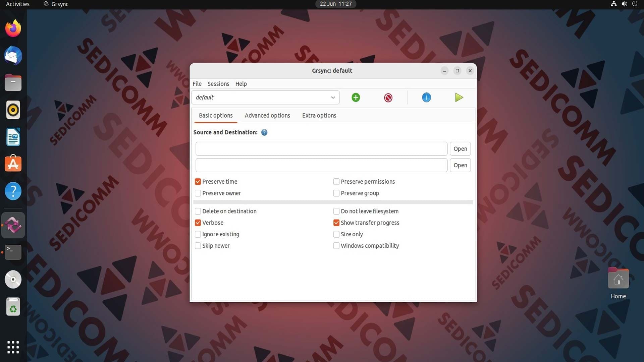
Task: Enable Preserve owner checkbox
Action: click(198, 193)
